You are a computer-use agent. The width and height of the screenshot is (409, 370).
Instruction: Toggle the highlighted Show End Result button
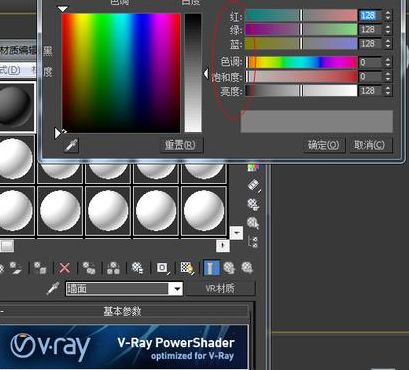(x=211, y=268)
